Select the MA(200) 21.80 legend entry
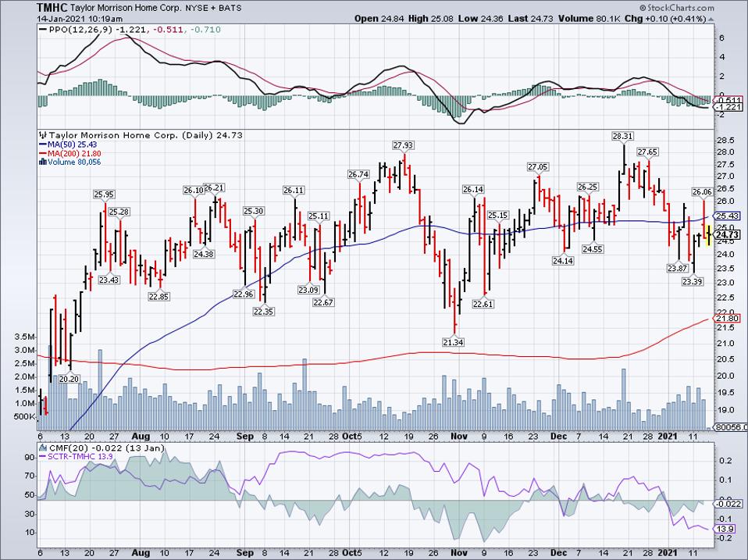 (74, 154)
